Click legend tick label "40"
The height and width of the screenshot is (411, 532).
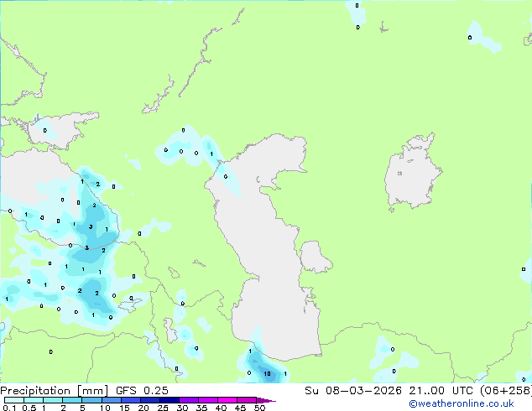(x=221, y=408)
